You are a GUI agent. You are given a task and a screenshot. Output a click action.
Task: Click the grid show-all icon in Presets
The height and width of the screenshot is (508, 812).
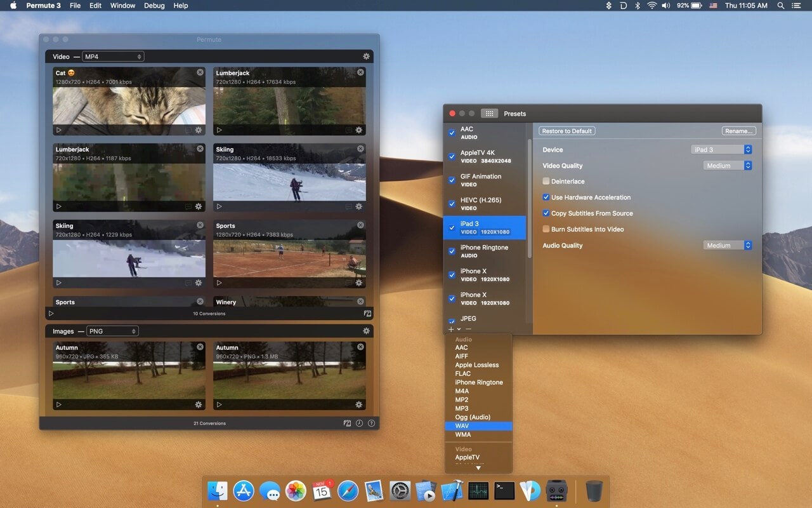(x=489, y=114)
